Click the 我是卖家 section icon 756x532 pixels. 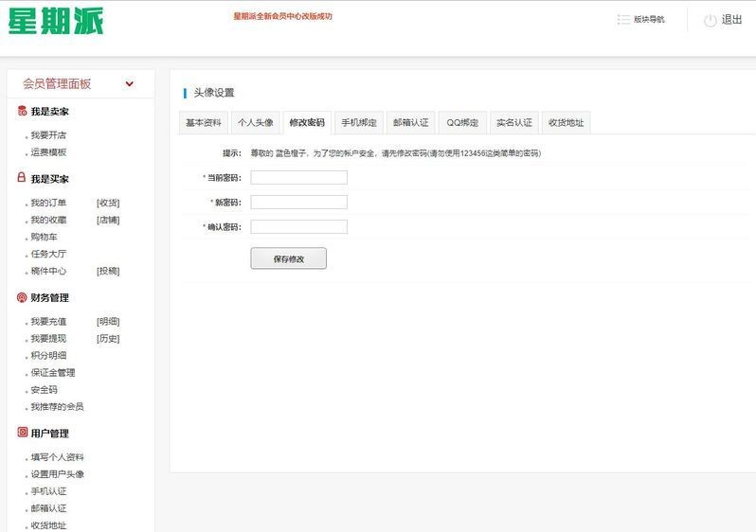click(22, 112)
